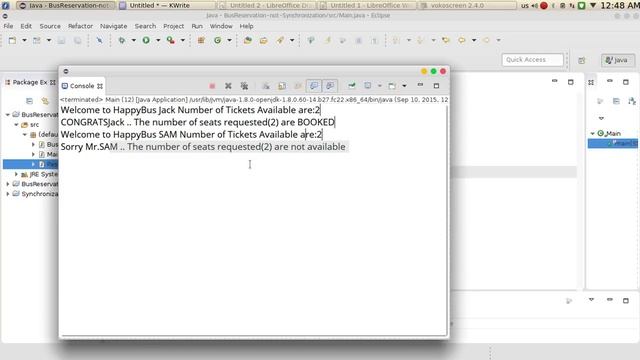The image size is (640, 360).
Task: Open the Run dropdown arrow
Action: 158,40
